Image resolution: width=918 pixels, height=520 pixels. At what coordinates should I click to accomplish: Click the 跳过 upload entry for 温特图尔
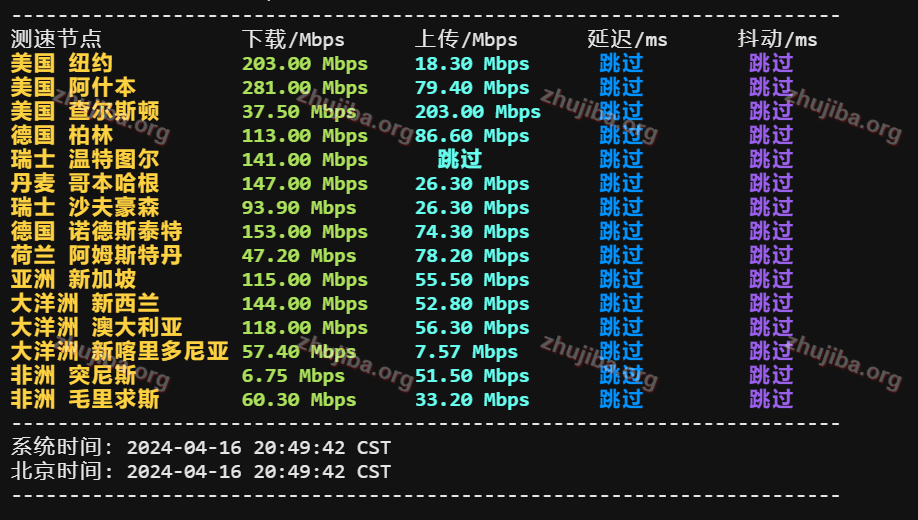[x=460, y=159]
